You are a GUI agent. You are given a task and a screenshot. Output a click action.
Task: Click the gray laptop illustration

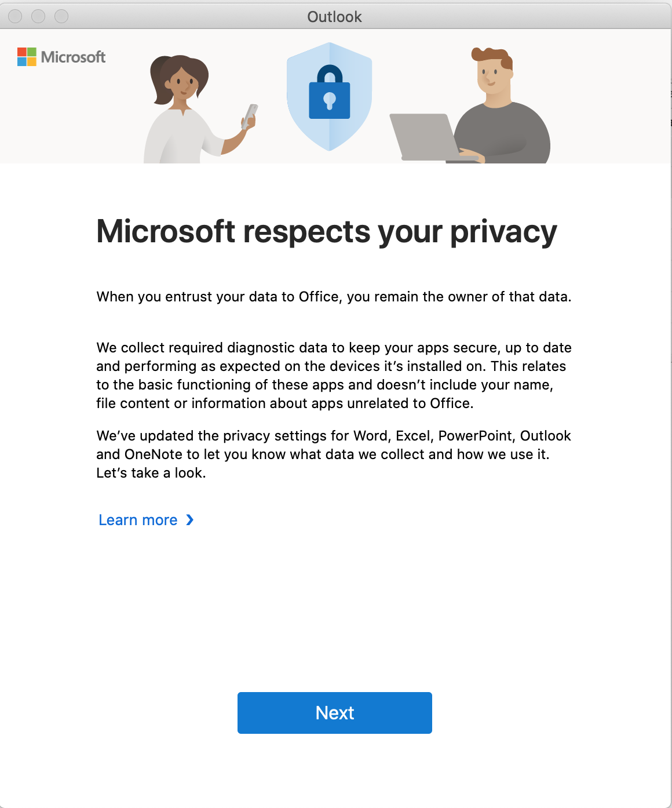(x=426, y=137)
